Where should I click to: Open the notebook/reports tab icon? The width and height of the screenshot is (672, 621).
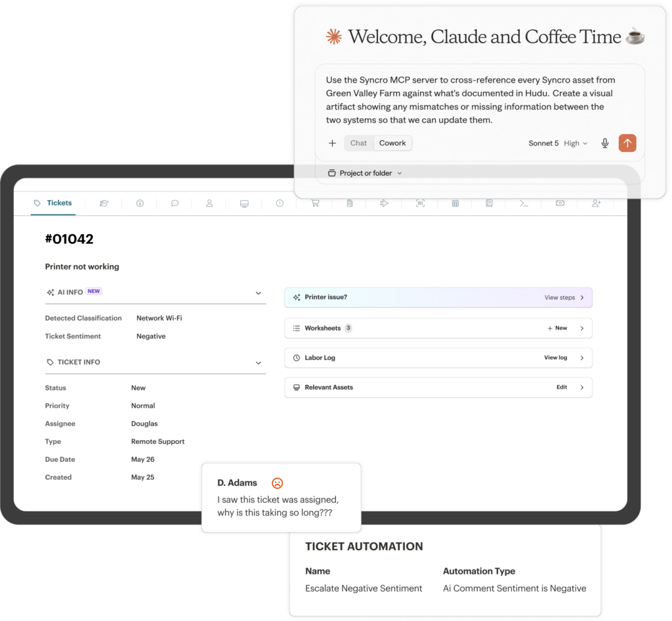489,203
